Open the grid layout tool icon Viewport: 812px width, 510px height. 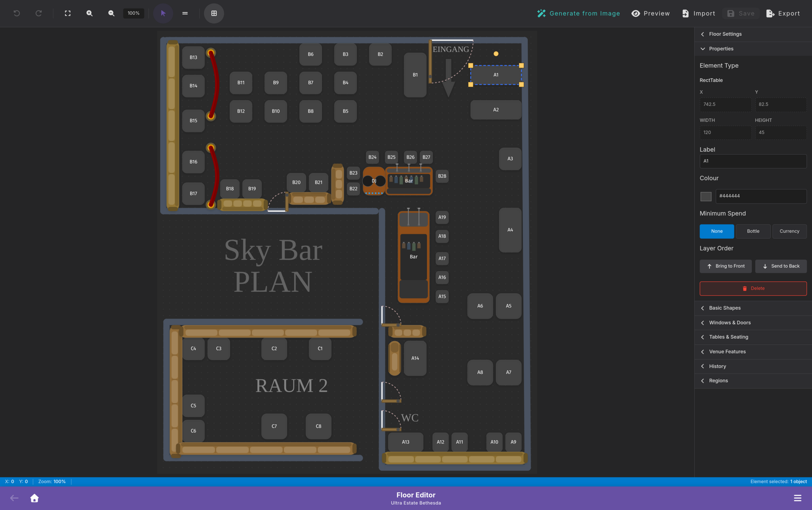click(214, 13)
